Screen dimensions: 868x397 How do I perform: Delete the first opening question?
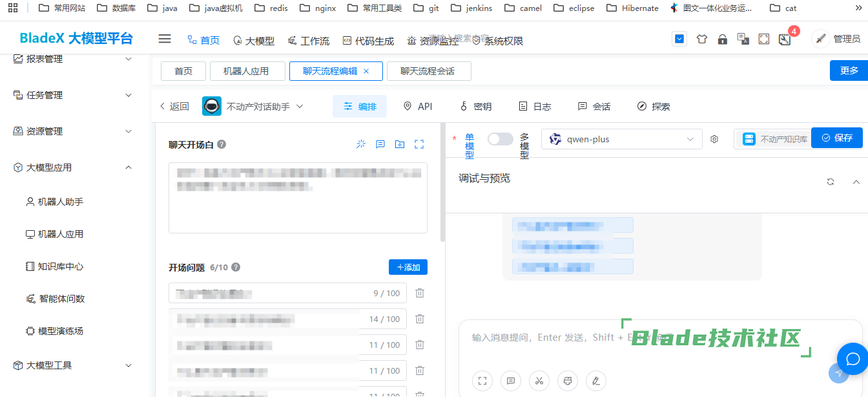coord(420,293)
